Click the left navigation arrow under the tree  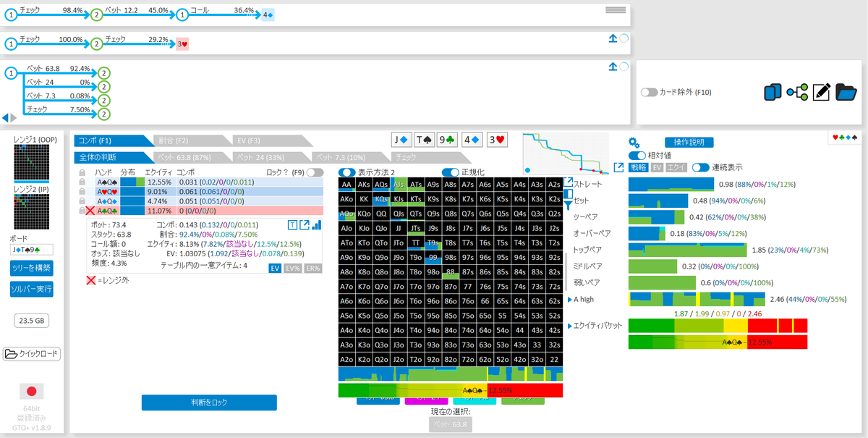point(5,118)
